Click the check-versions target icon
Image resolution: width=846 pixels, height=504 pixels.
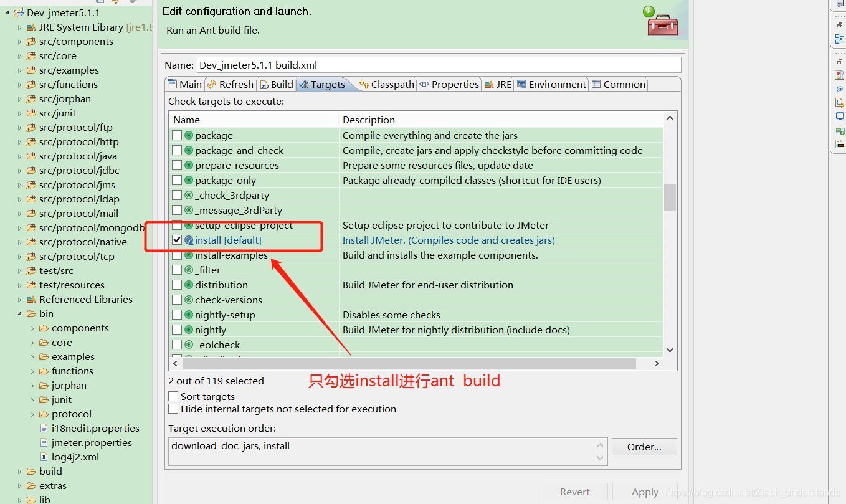tap(189, 300)
